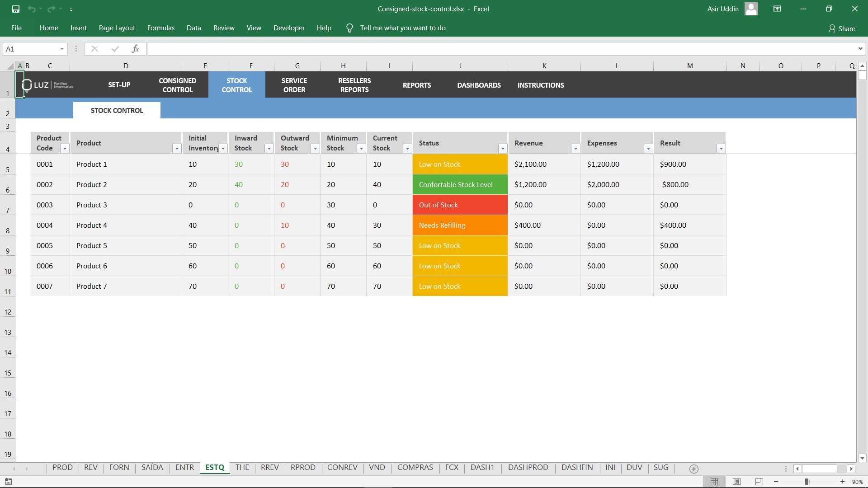This screenshot has width=868, height=488.
Task: Switch to the Developer ribbon tab
Action: click(289, 28)
